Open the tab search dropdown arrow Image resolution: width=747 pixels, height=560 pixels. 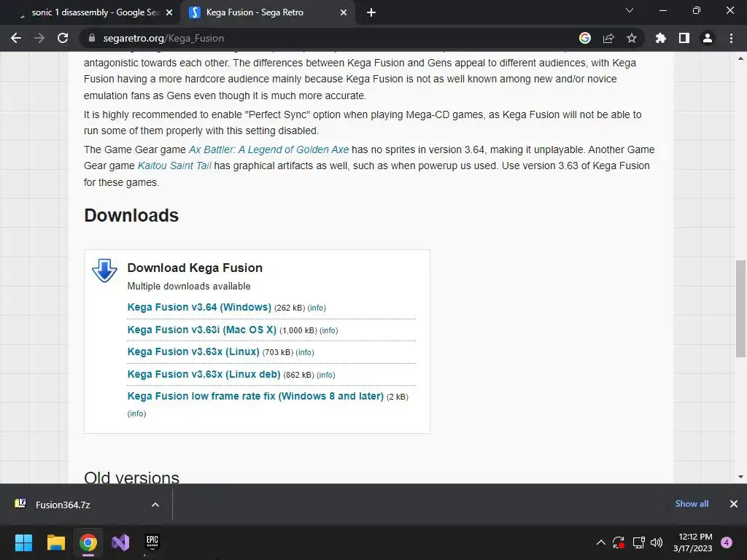coord(630,10)
